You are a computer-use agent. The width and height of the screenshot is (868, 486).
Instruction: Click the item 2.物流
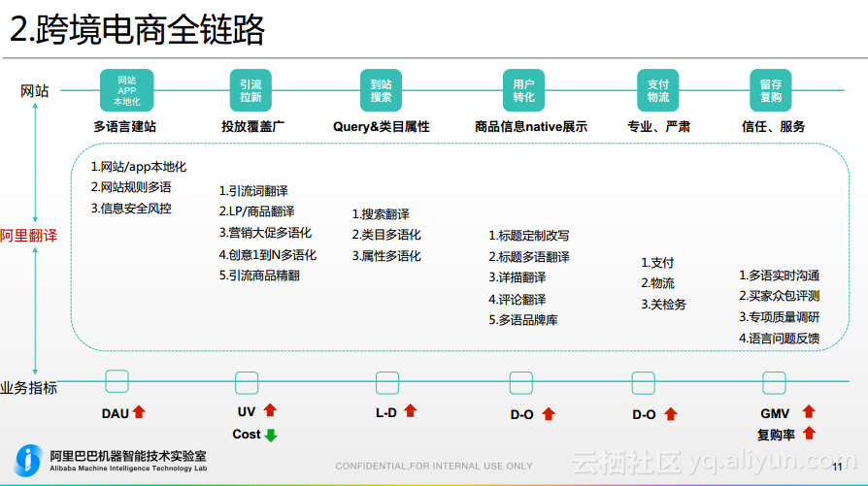[657, 283]
